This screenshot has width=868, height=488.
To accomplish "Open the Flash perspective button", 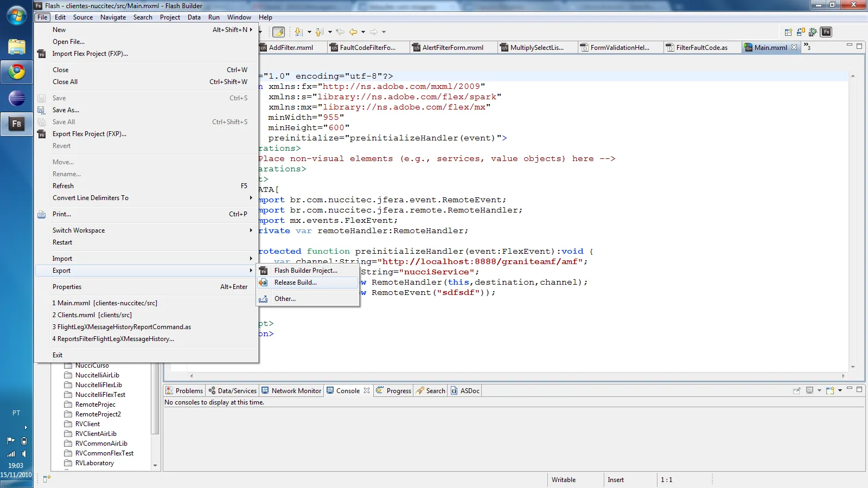I will [826, 32].
